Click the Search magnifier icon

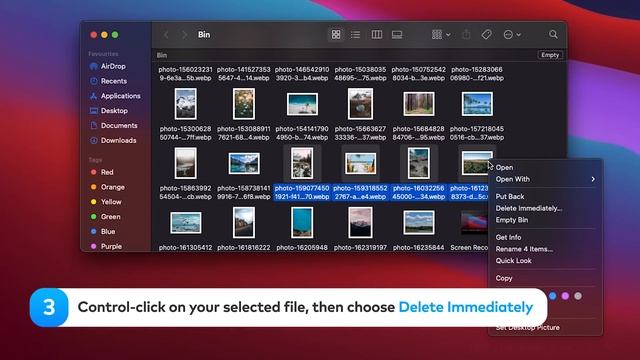[x=553, y=34]
